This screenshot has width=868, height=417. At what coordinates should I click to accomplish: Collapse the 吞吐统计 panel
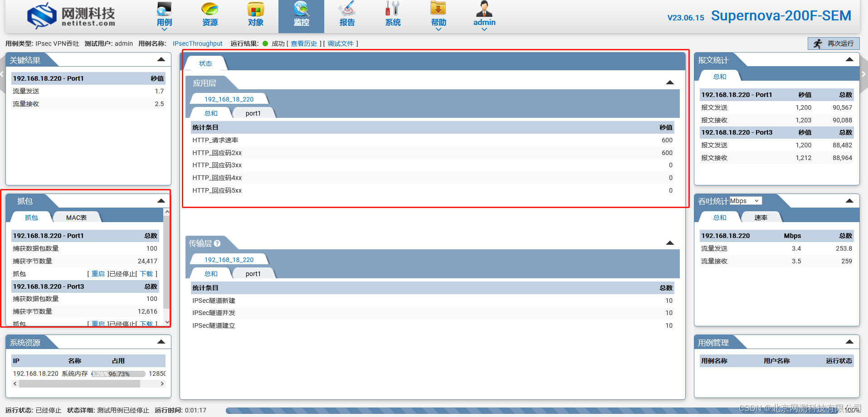pos(850,201)
